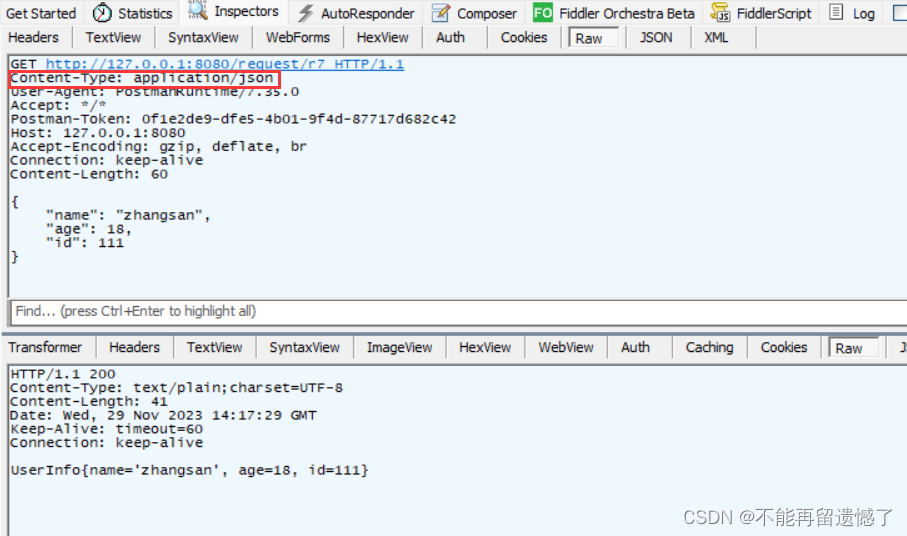This screenshot has width=907, height=536.
Task: Click the "HTTP/1.1 200" status line
Action: click(63, 374)
